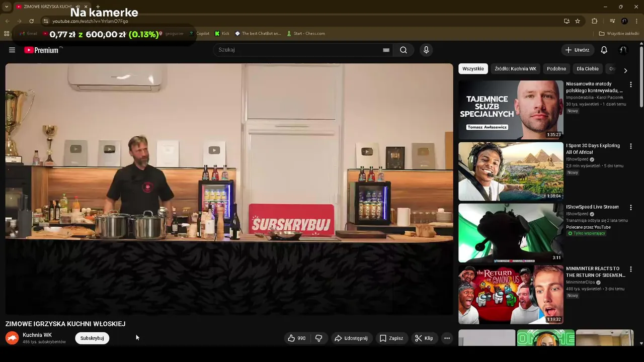The image size is (644, 362).
Task: Open I Spent 30 Days Africa thumbnail
Action: 511,171
